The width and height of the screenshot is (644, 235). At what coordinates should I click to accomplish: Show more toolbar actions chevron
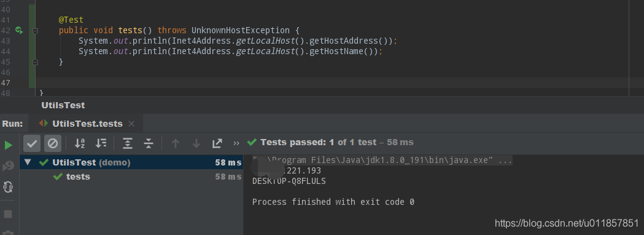tap(236, 143)
